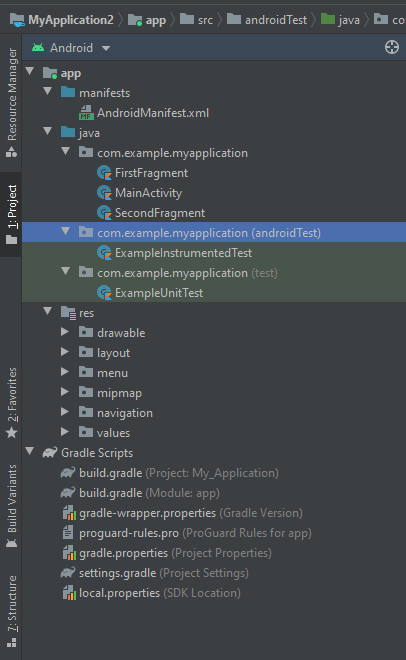Expand the navigation folder arrow
The height and width of the screenshot is (660, 406).
click(x=65, y=412)
